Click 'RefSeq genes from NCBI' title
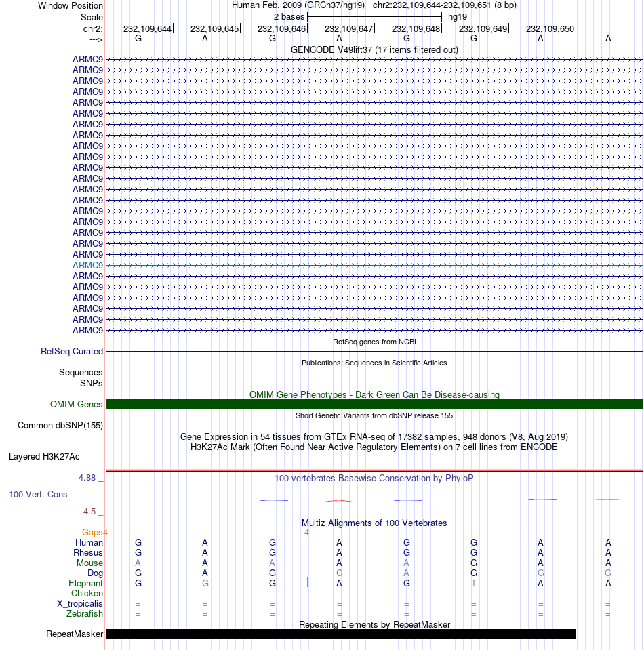Image resolution: width=644 pixels, height=650 pixels. 374,342
